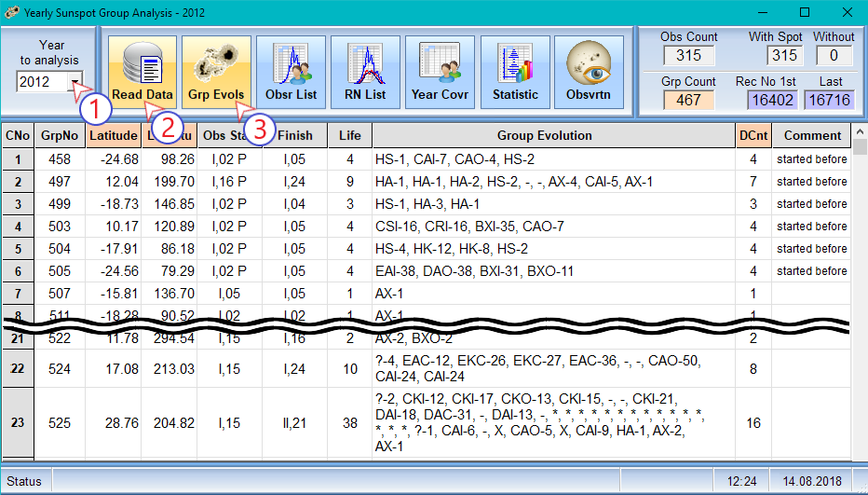Click the Without value field showing 0
The width and height of the screenshot is (868, 495).
point(834,55)
